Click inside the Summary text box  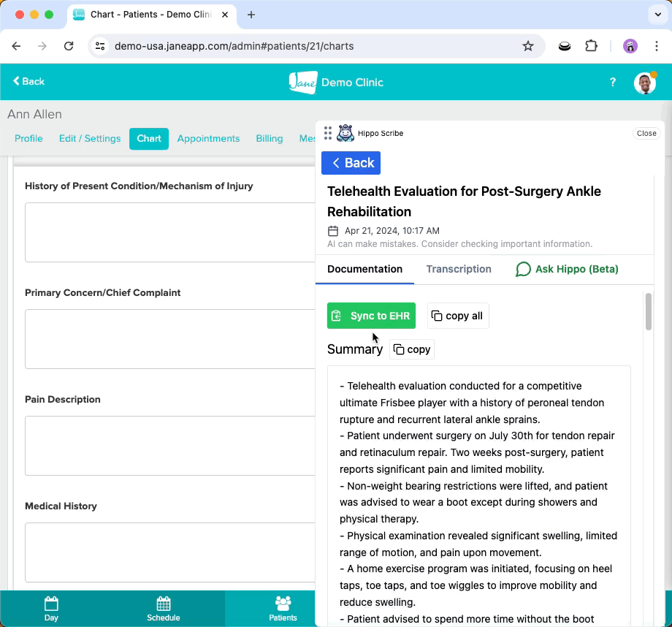coord(478,496)
